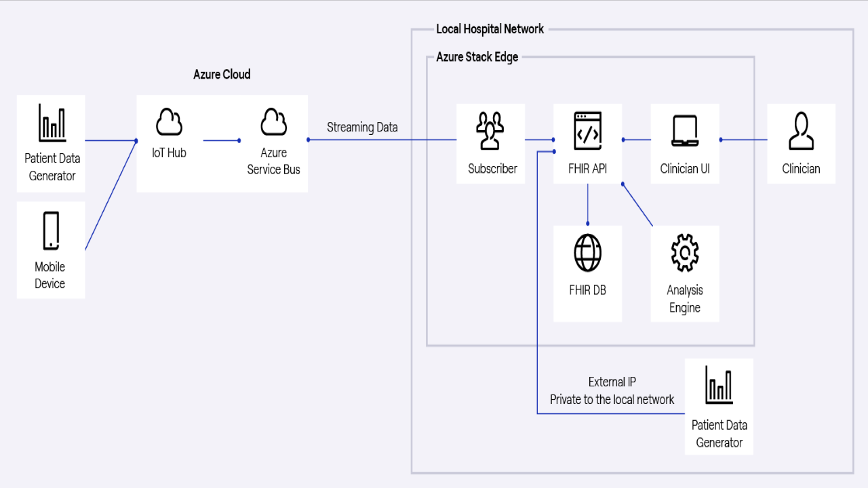Click the 'IoT Hub' label
Screen dimensions: 868x488
tap(169, 153)
